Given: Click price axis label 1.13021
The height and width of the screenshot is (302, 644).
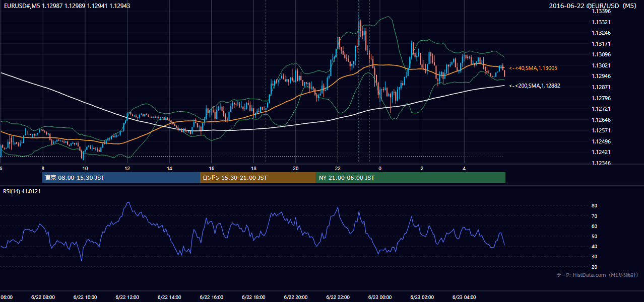Looking at the screenshot, I should click(x=601, y=65).
